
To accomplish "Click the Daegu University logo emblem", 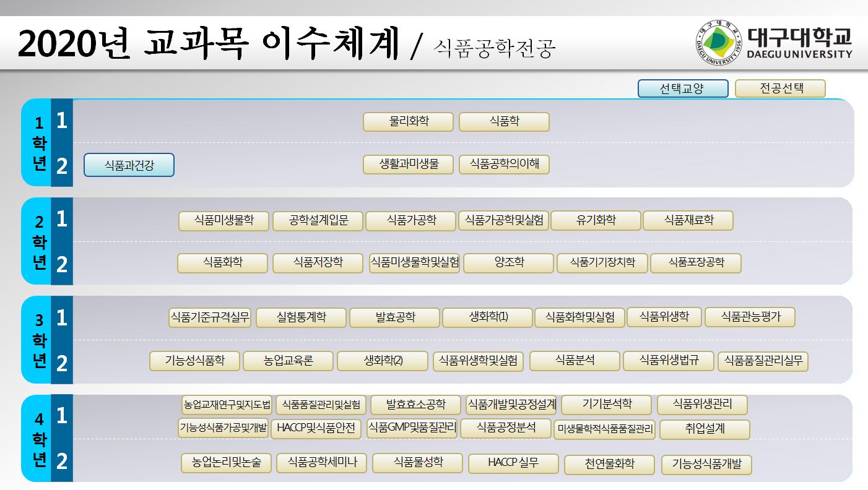I will point(718,41).
